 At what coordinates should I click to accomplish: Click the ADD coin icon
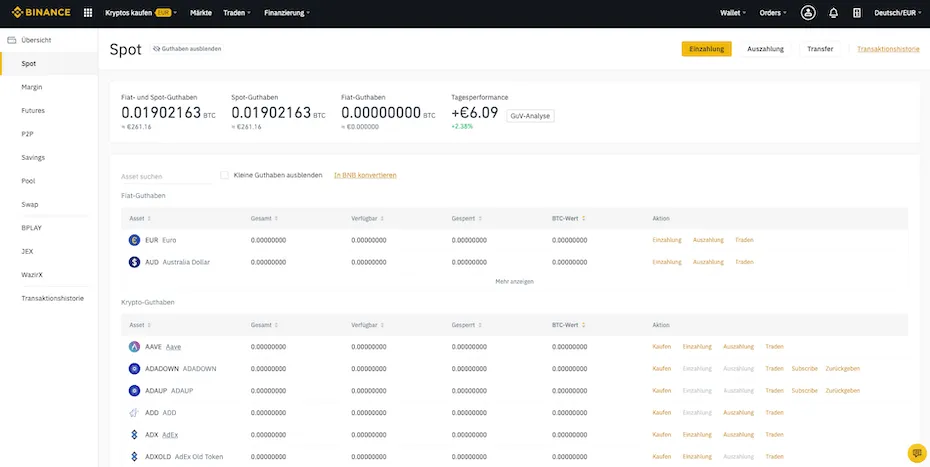134,412
